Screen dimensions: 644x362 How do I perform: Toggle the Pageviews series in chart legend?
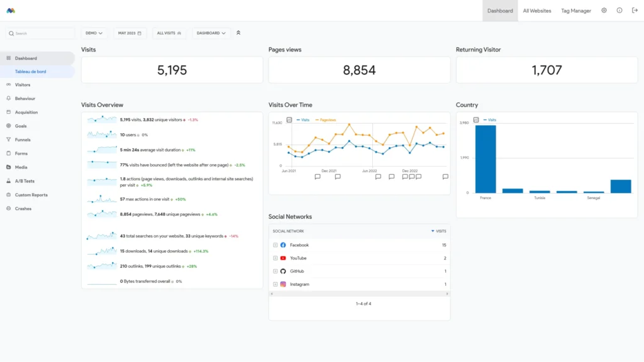[x=326, y=119]
